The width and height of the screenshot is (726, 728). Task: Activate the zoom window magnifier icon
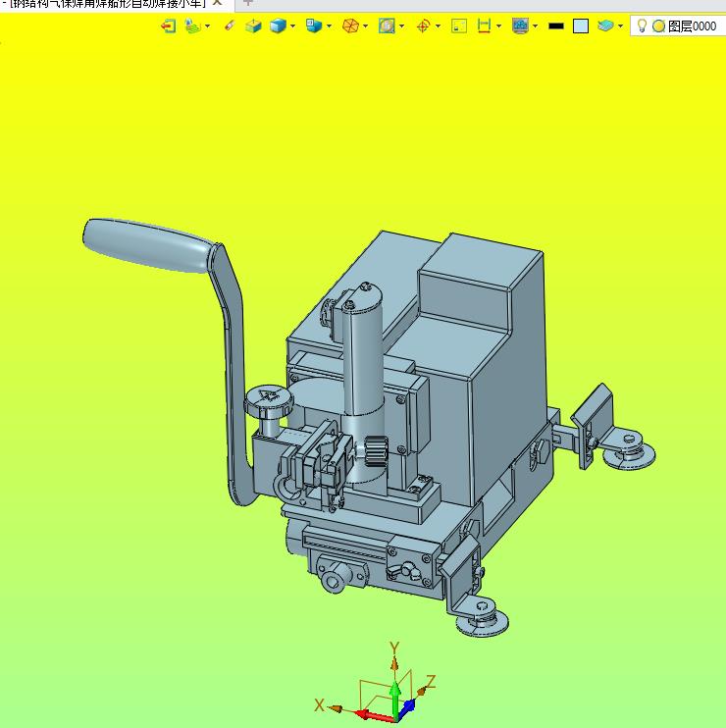(387, 26)
